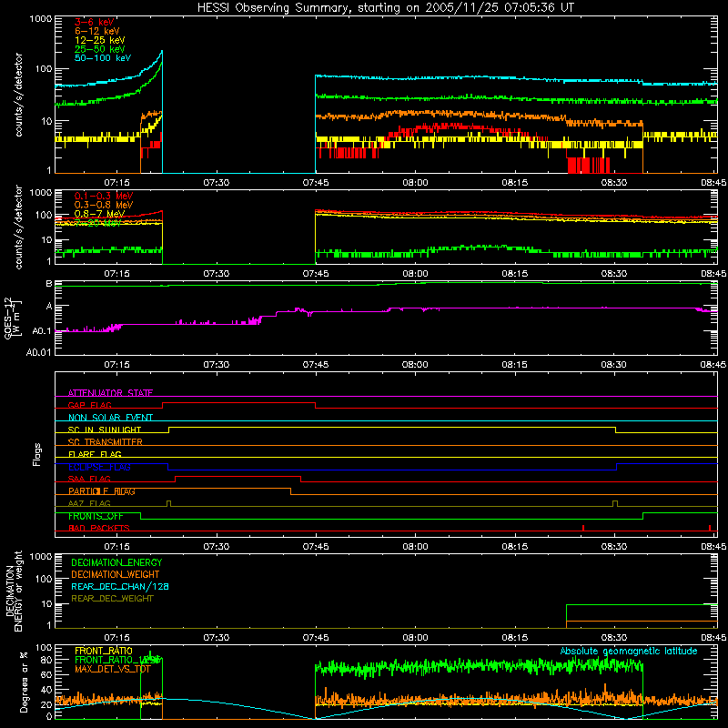Pick the 50-100 keV legend label
The image size is (728, 728).
point(103,58)
